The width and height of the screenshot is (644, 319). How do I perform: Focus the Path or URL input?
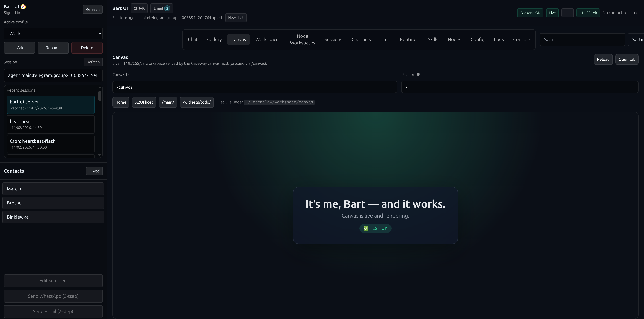click(520, 87)
